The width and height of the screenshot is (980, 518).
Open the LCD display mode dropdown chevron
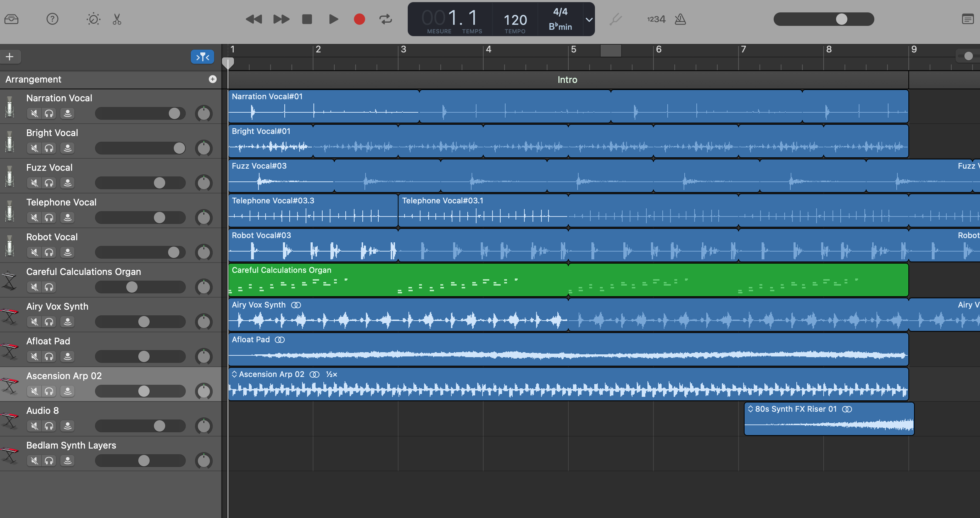[x=589, y=19]
